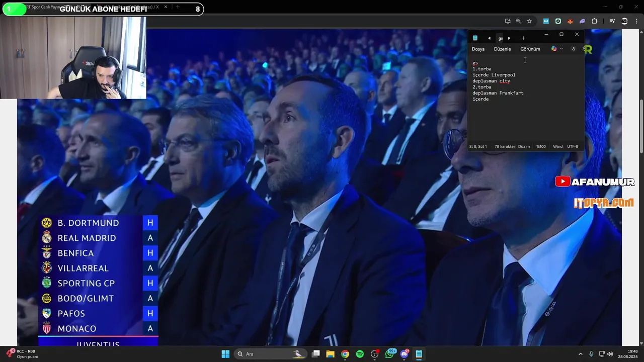The height and width of the screenshot is (362, 644).
Task: Open File Explorer from the taskbar
Action: (x=330, y=354)
